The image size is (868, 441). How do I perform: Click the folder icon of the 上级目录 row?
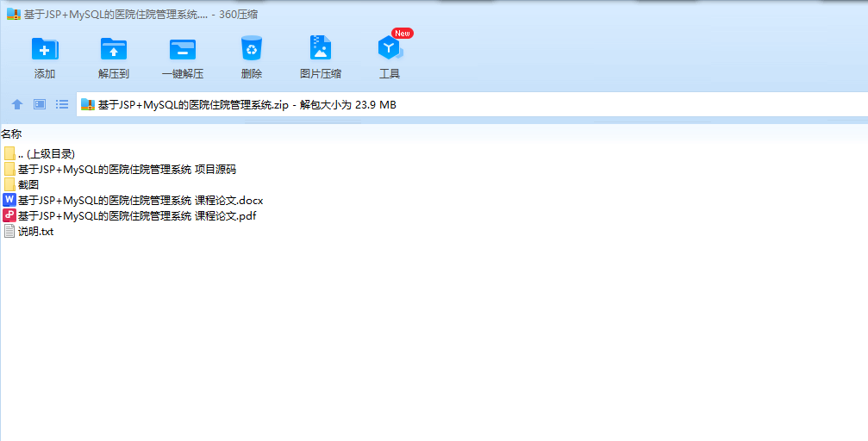[x=9, y=153]
